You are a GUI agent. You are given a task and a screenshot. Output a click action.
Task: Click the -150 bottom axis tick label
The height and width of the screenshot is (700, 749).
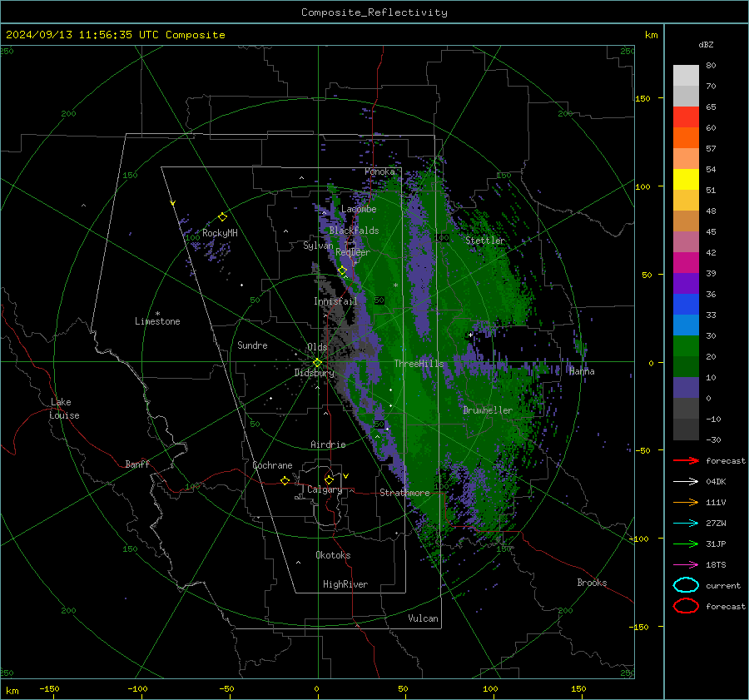coord(49,689)
